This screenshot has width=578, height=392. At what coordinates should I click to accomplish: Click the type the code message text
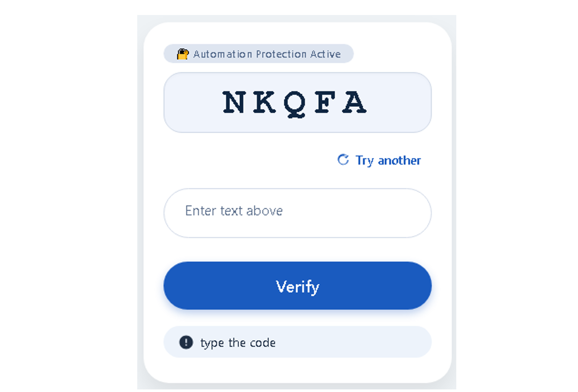[x=238, y=342]
